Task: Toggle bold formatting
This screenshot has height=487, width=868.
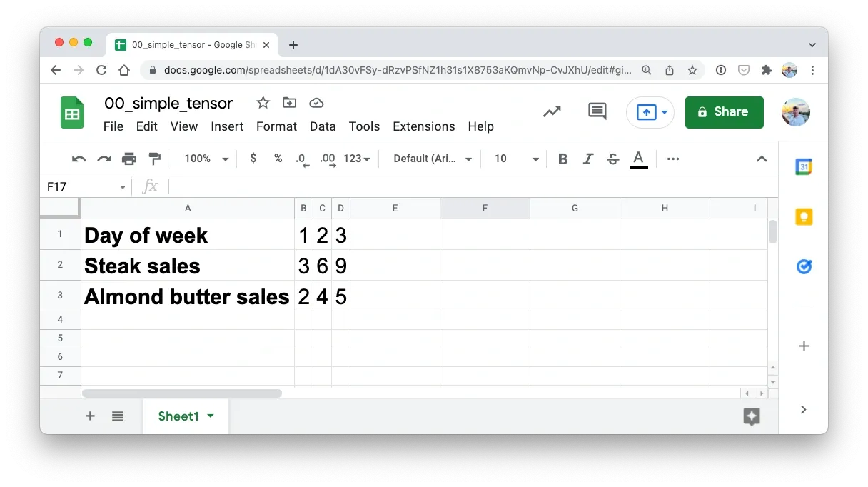Action: (x=562, y=159)
